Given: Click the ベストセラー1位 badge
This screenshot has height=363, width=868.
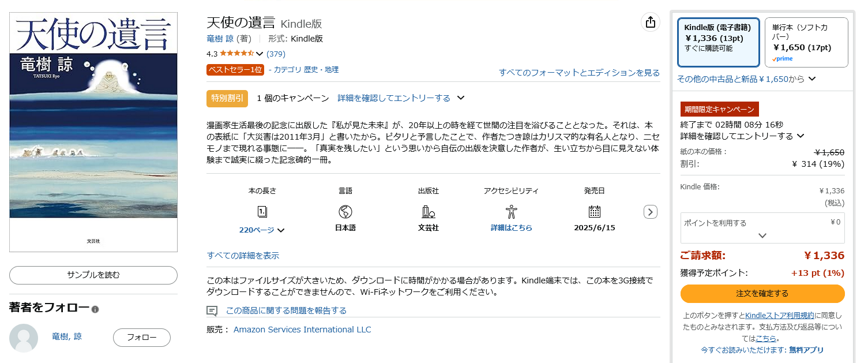Looking at the screenshot, I should [235, 70].
